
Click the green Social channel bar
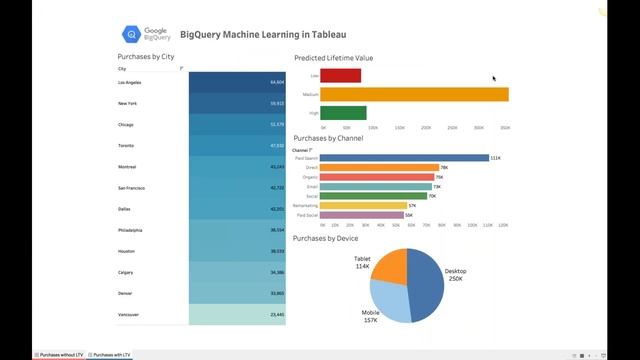[373, 196]
